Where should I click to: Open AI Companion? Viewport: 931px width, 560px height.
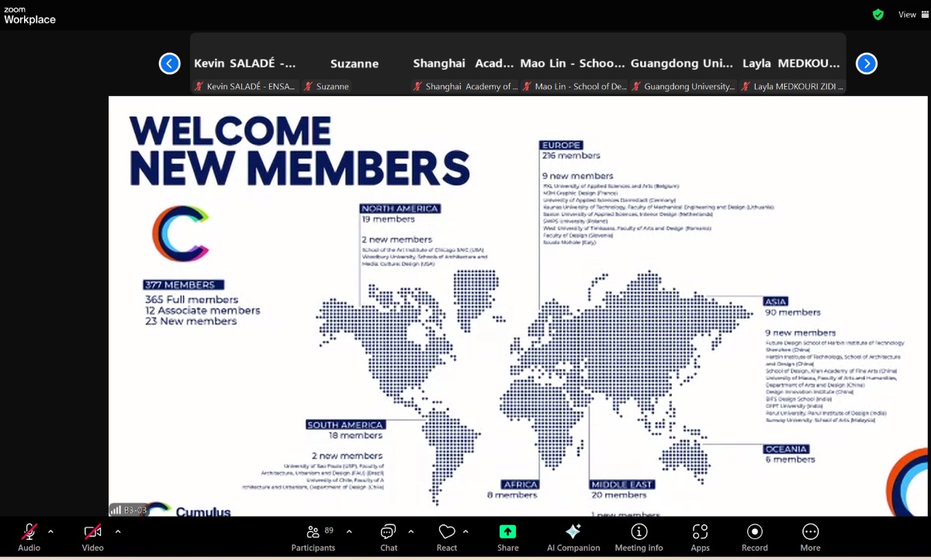[x=573, y=538]
